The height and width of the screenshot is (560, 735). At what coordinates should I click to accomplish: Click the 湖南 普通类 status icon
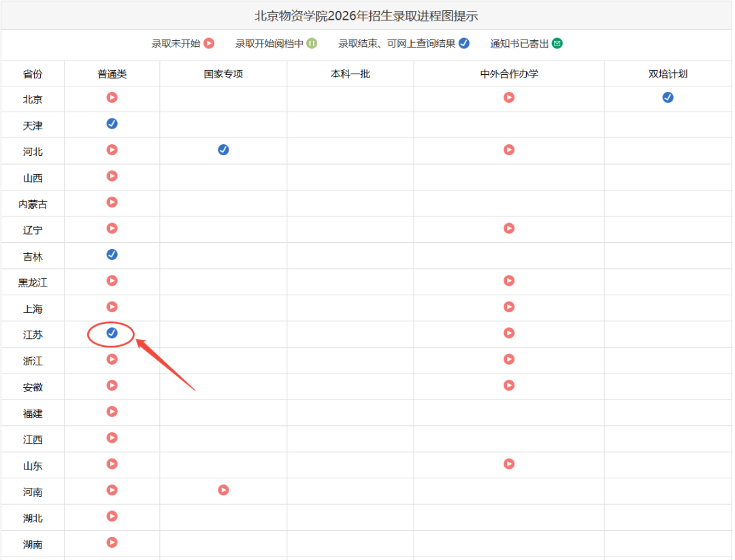tap(112, 543)
